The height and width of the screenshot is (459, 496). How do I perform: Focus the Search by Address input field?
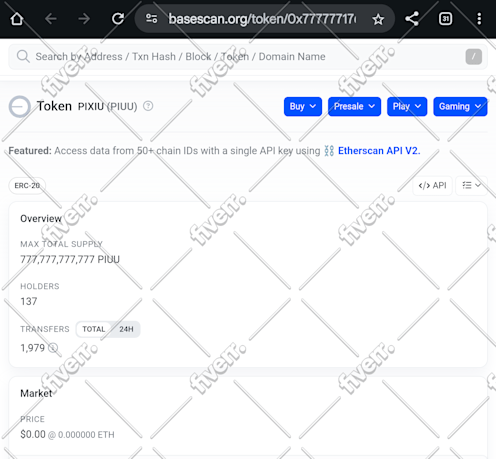pyautogui.click(x=248, y=57)
